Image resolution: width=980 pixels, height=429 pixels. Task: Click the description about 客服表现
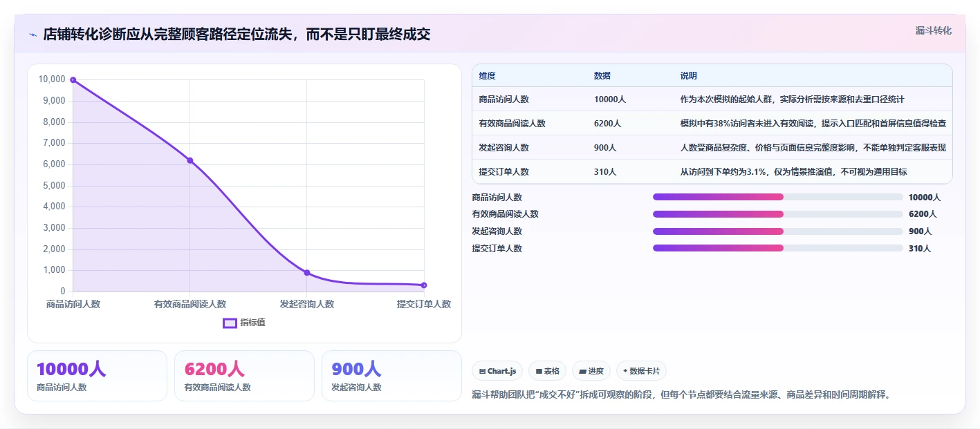pos(813,148)
